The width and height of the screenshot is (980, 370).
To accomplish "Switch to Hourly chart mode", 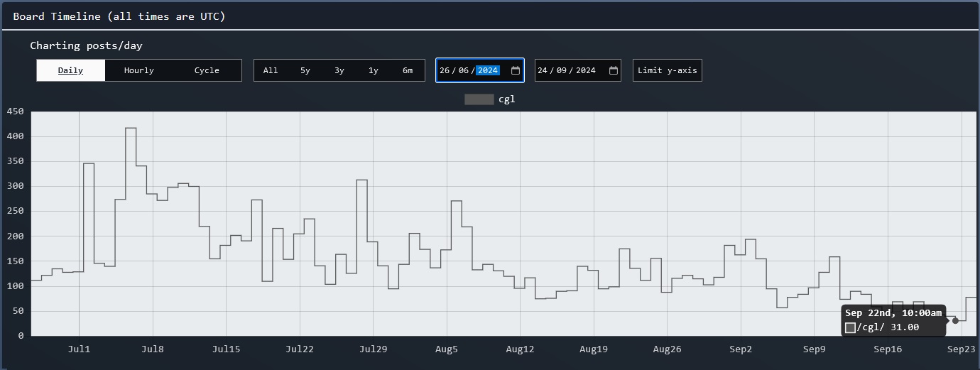I will coord(138,70).
